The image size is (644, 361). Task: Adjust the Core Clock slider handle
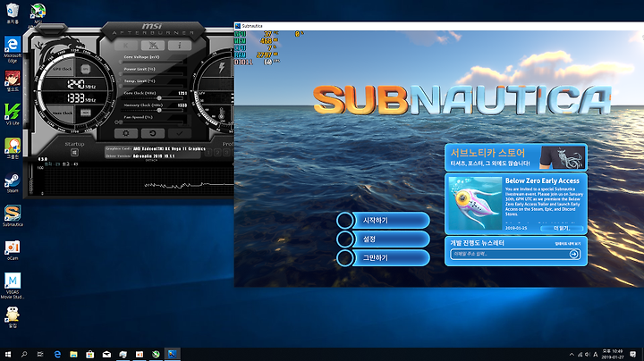point(159,98)
